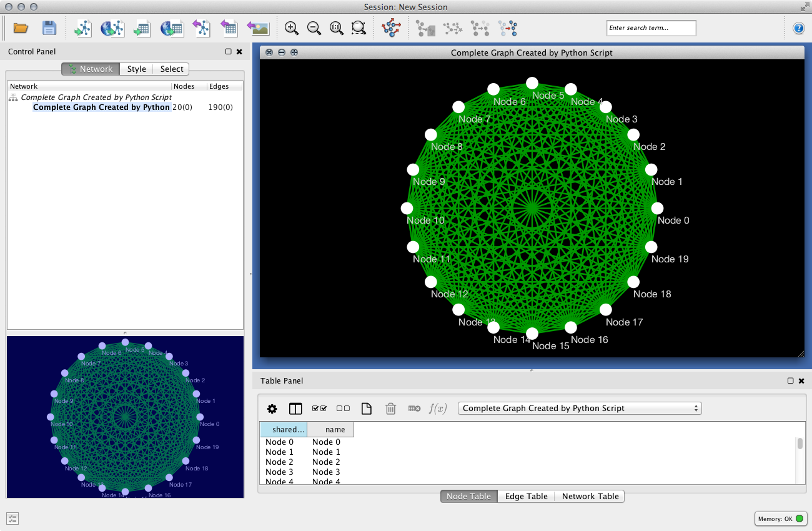
Task: Open table settings gear in Table Panel
Action: point(272,409)
